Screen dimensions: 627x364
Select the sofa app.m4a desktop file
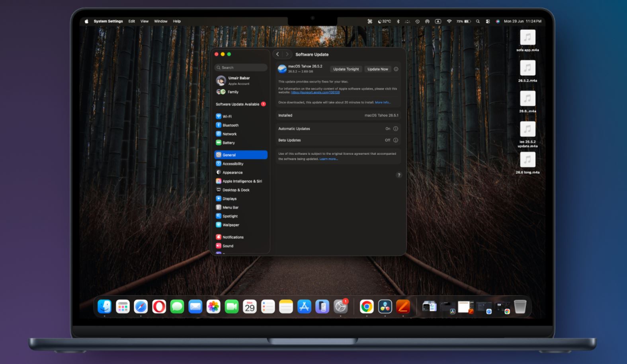pos(527,41)
